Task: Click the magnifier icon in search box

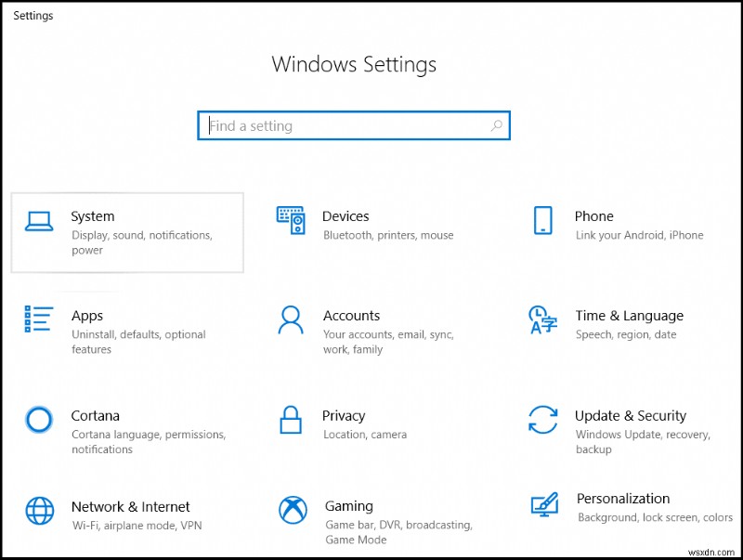Action: 494,125
